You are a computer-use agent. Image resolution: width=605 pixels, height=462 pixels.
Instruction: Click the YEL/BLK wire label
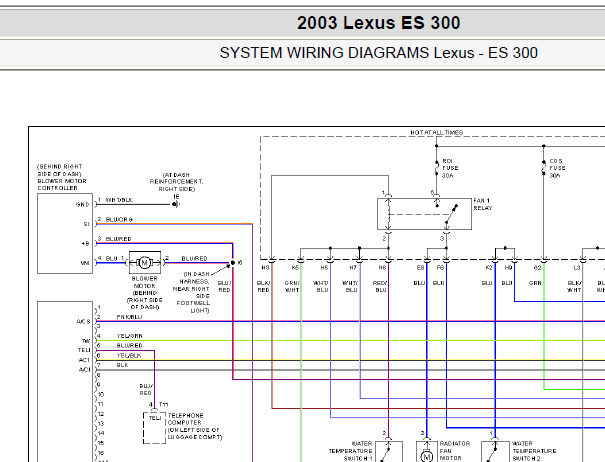pos(129,355)
